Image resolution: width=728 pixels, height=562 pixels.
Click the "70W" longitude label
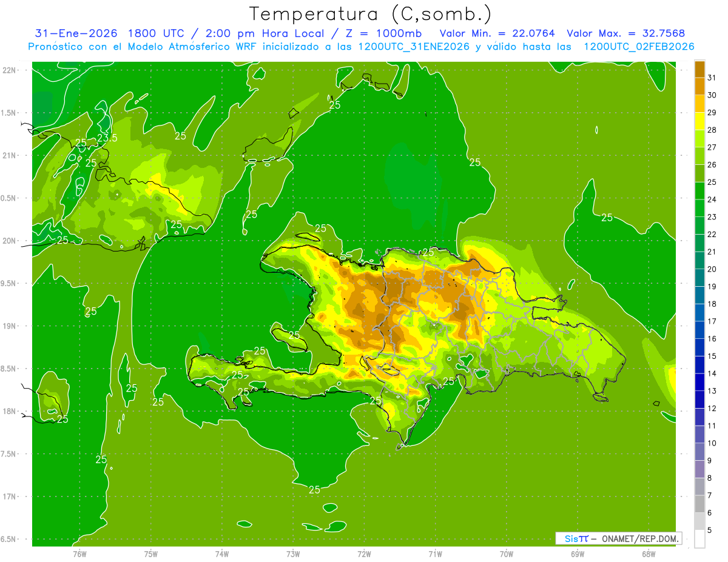[x=507, y=554]
